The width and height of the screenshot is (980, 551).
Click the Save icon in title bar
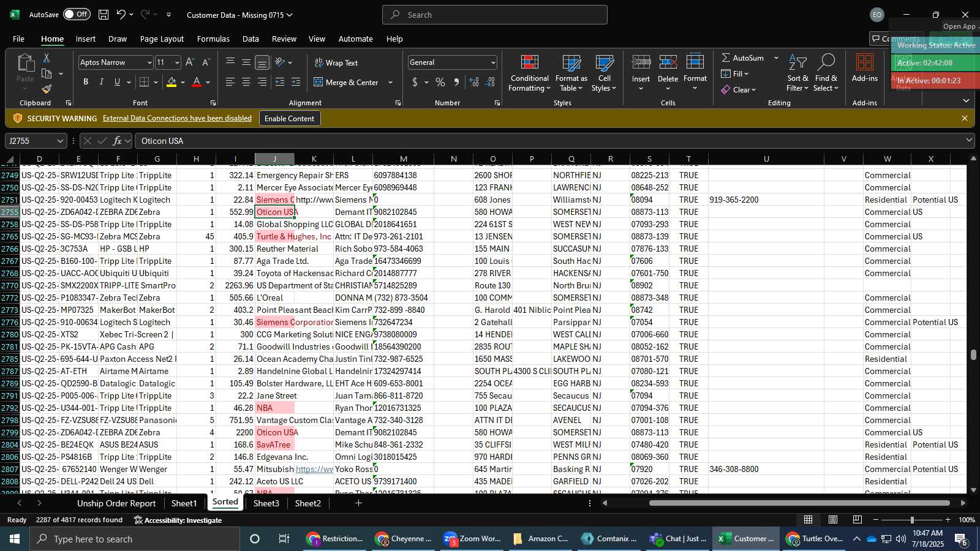tap(104, 15)
